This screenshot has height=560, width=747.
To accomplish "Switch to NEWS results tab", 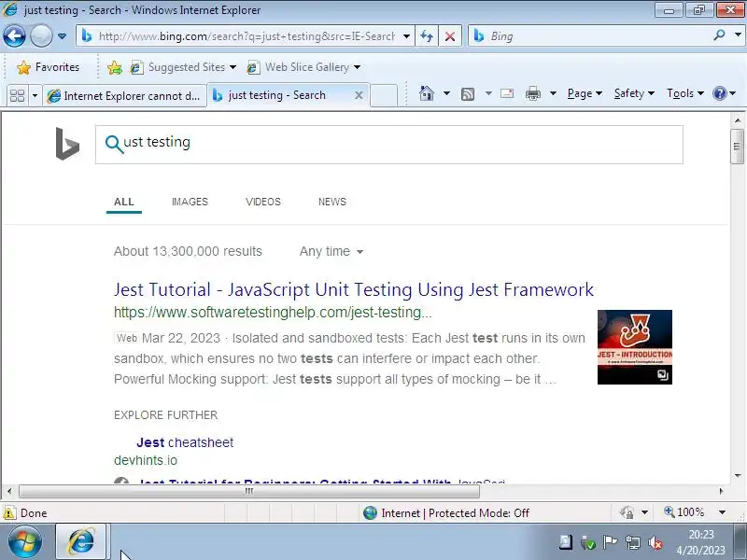I will coord(332,202).
